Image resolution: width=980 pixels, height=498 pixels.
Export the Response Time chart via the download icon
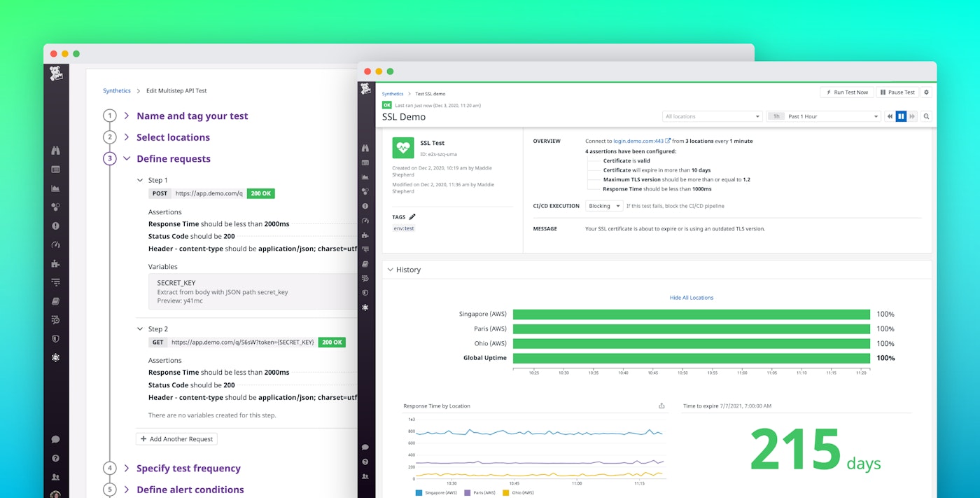click(661, 406)
